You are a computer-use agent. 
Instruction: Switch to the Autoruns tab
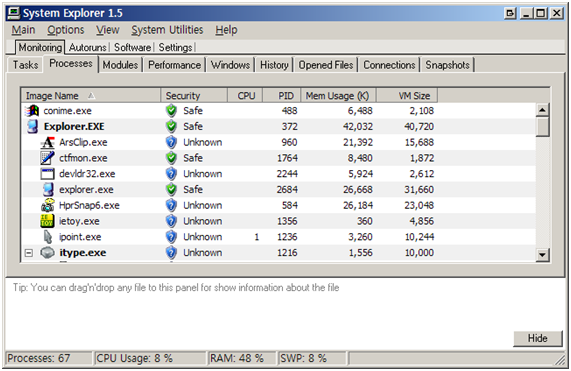point(87,47)
